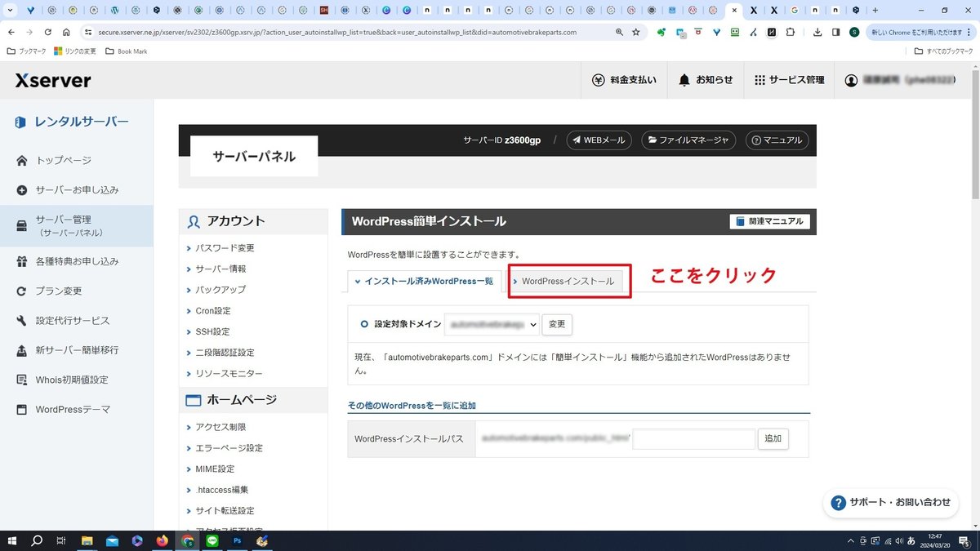Select インストール済みWordPress一覧 tab
Viewport: 980px width, 551px height.
pyautogui.click(x=425, y=281)
